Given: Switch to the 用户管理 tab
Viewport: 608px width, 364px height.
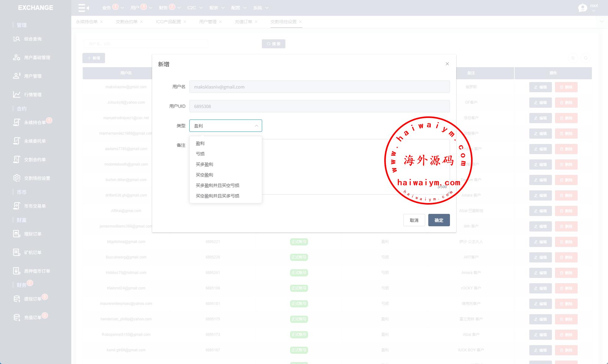Looking at the screenshot, I should tap(208, 22).
